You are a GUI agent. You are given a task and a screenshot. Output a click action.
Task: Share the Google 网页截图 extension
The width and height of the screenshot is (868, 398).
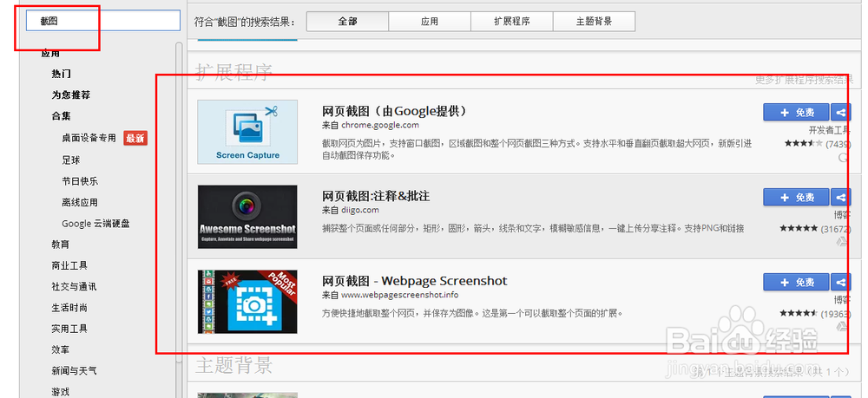839,112
